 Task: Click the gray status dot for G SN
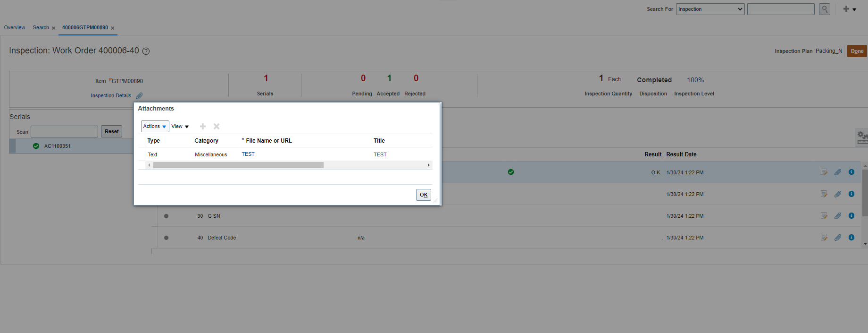(166, 216)
